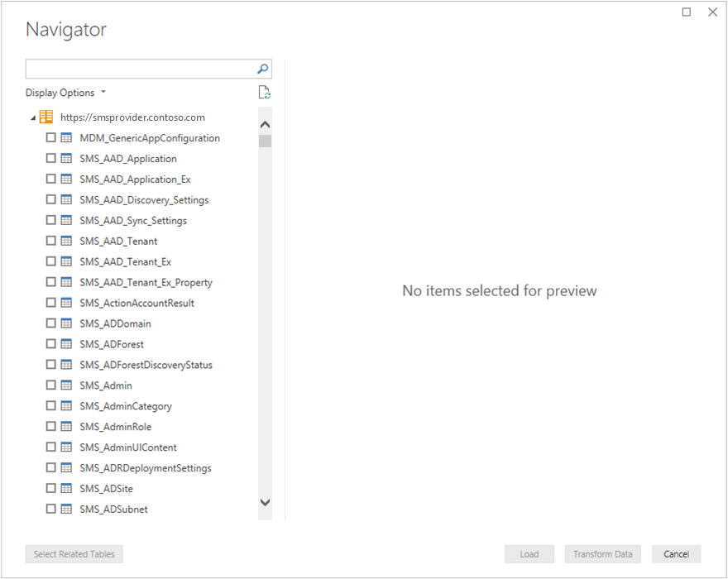Click the table icon beside MDM_GenericAppConfiguration

tap(65, 137)
